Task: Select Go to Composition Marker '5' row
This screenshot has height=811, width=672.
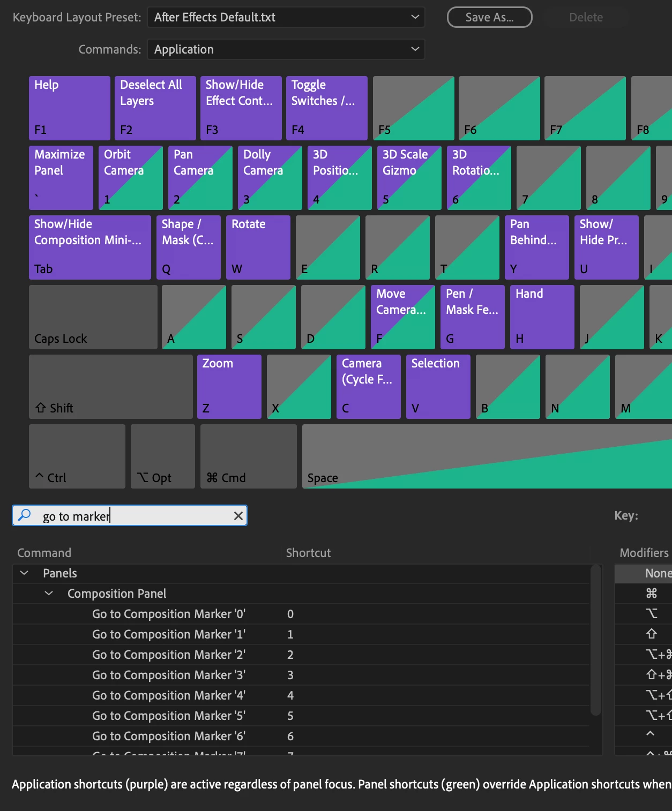Action: tap(301, 716)
